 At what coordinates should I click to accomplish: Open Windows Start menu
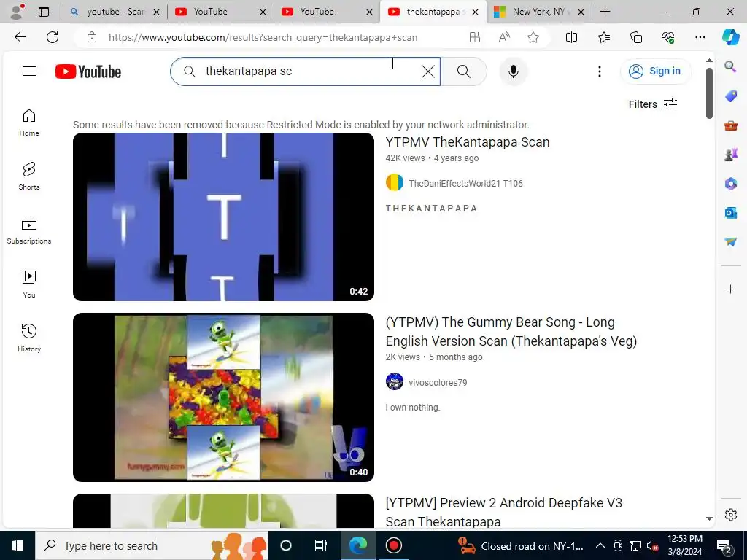pos(18,545)
